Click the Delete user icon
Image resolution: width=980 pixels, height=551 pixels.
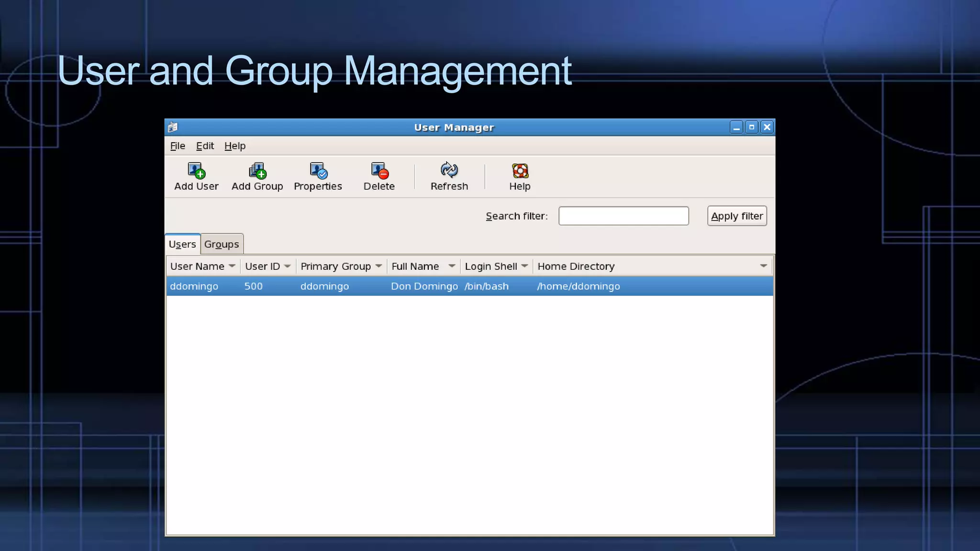tap(379, 171)
